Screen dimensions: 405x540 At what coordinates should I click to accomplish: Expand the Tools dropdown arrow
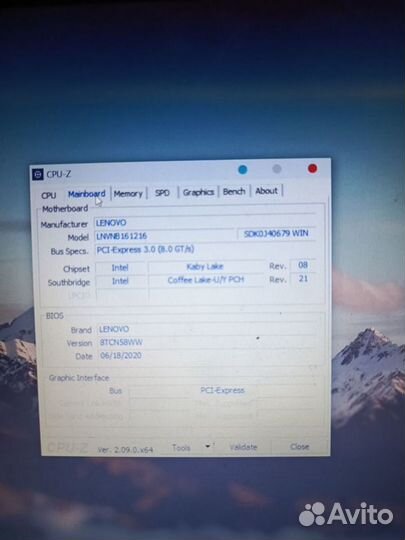[208, 446]
